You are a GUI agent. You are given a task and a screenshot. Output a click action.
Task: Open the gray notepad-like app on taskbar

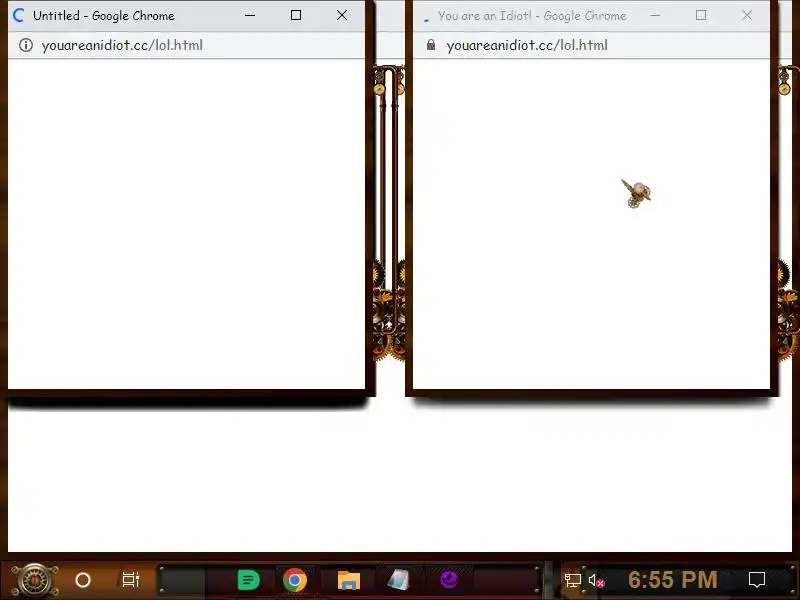point(398,580)
